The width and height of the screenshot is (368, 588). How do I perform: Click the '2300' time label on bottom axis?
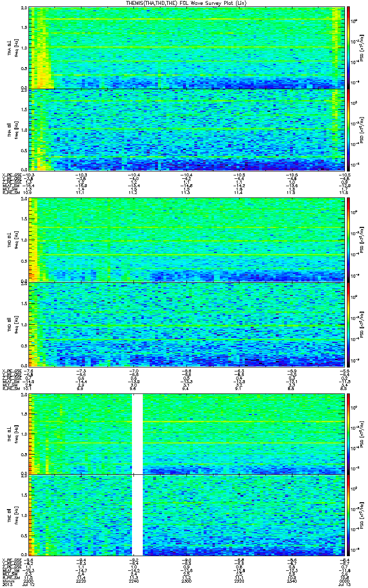coord(186,582)
